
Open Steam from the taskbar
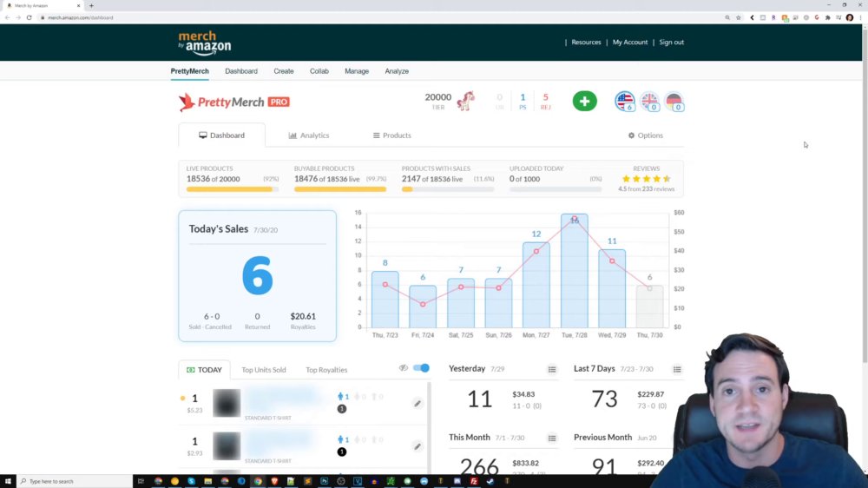[490, 481]
